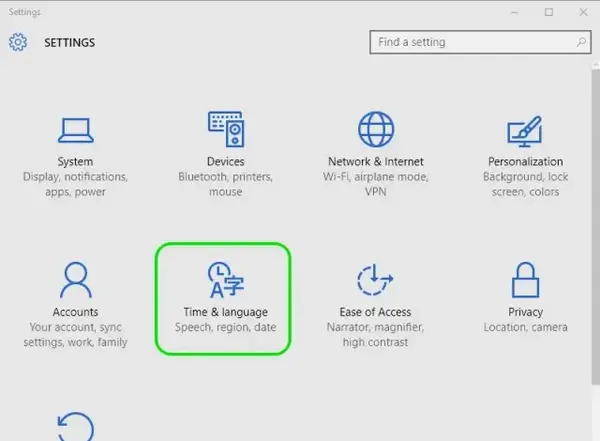Click the System label

tap(75, 162)
